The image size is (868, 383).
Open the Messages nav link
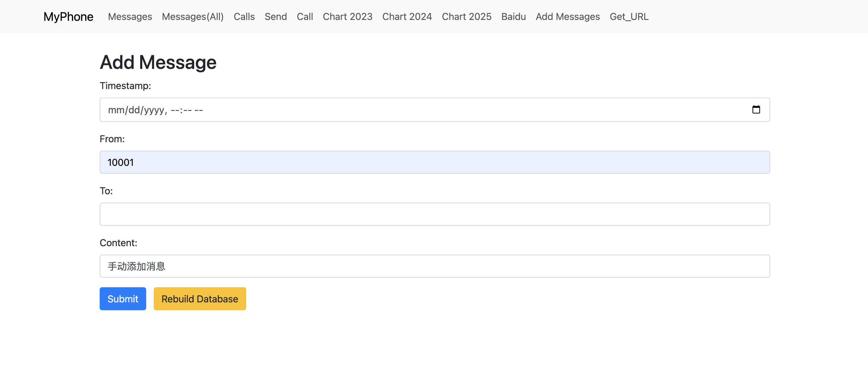130,17
